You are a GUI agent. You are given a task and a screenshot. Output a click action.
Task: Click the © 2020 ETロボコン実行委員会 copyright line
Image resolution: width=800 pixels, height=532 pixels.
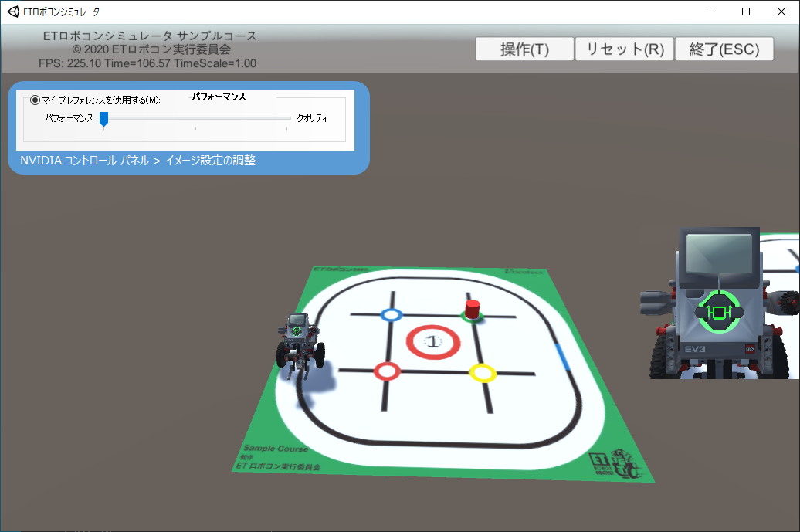pos(151,49)
